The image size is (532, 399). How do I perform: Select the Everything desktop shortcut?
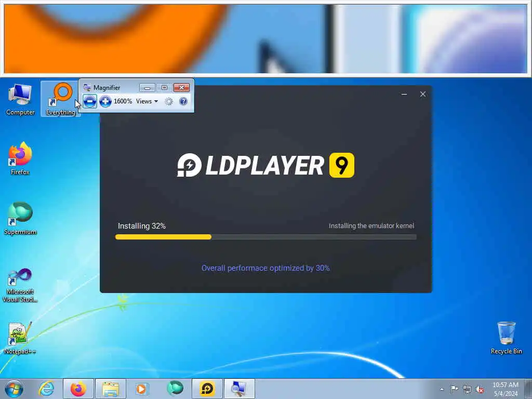tap(61, 99)
